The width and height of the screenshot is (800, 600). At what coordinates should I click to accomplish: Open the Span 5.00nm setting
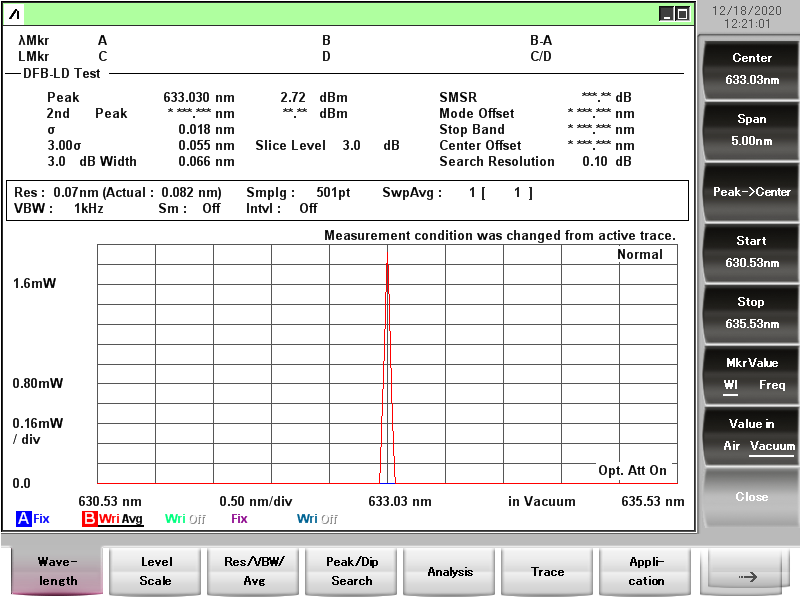coord(751,130)
